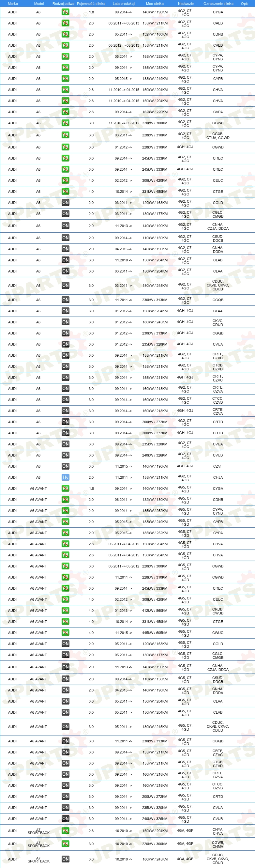Click petrol icon in A6 CEUC 309kW row

[x=65, y=180]
